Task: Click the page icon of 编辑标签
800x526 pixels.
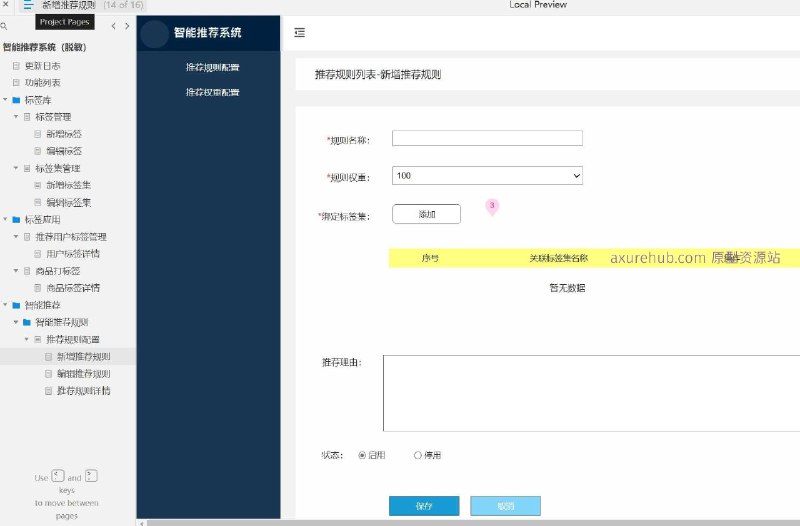Action: point(37,151)
